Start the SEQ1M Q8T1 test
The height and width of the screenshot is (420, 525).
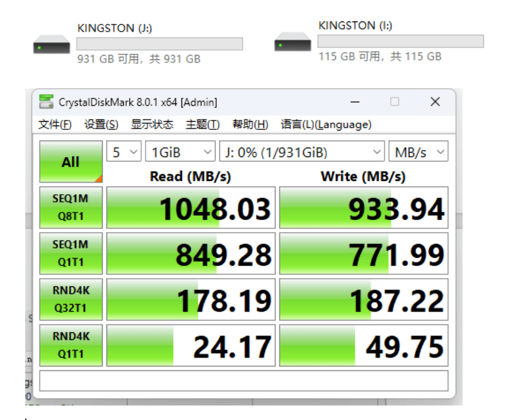pos(71,207)
